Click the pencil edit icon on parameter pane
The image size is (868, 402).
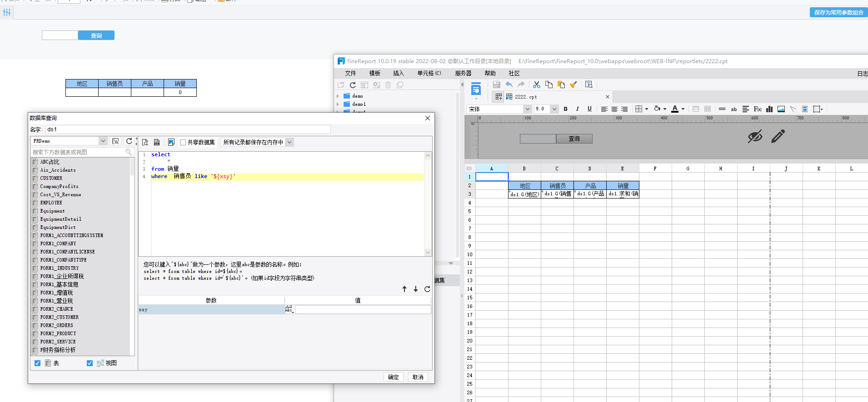click(778, 136)
